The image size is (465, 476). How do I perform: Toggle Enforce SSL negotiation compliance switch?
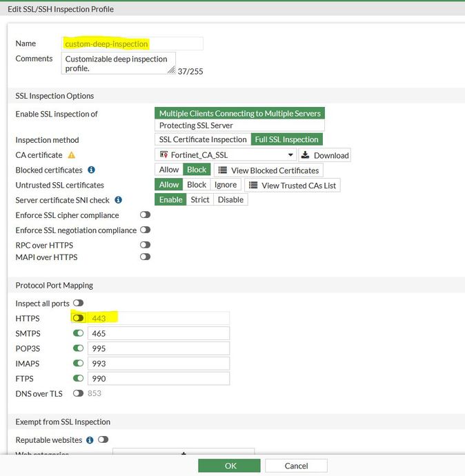coord(145,230)
